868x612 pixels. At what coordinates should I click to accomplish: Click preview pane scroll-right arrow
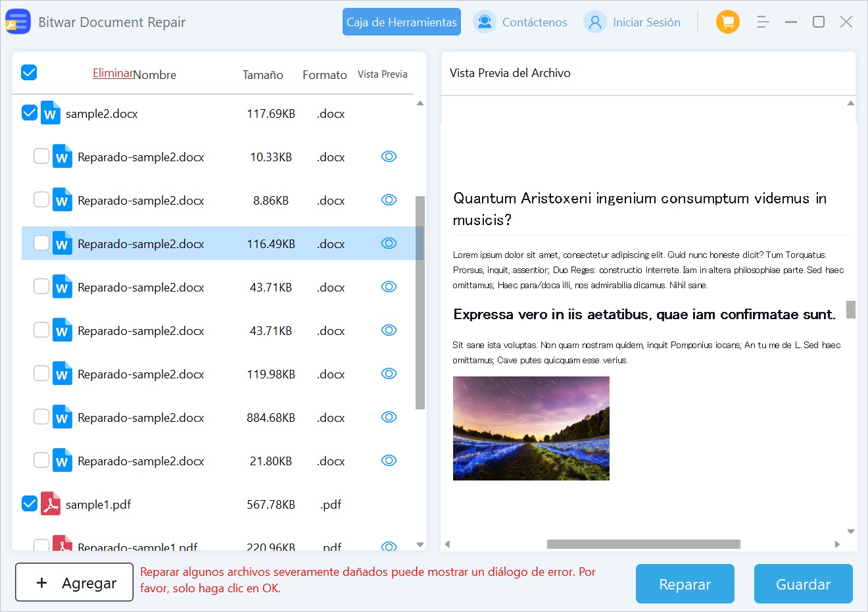837,544
